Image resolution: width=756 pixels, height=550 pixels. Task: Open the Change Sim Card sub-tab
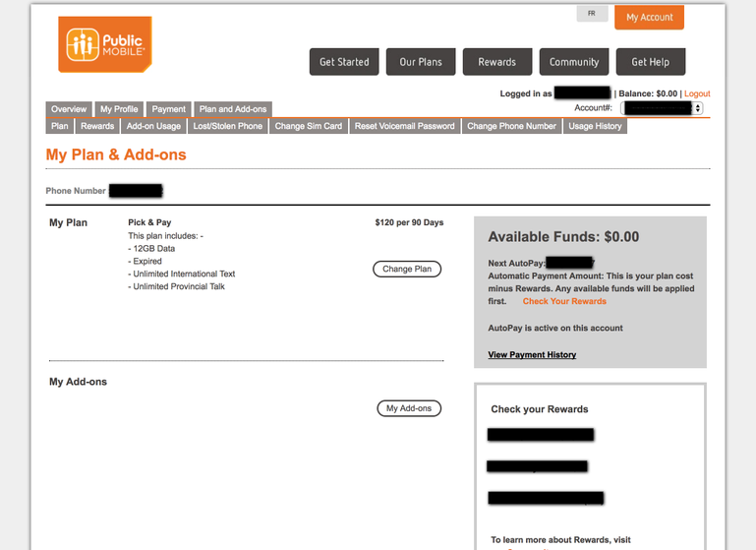click(309, 126)
